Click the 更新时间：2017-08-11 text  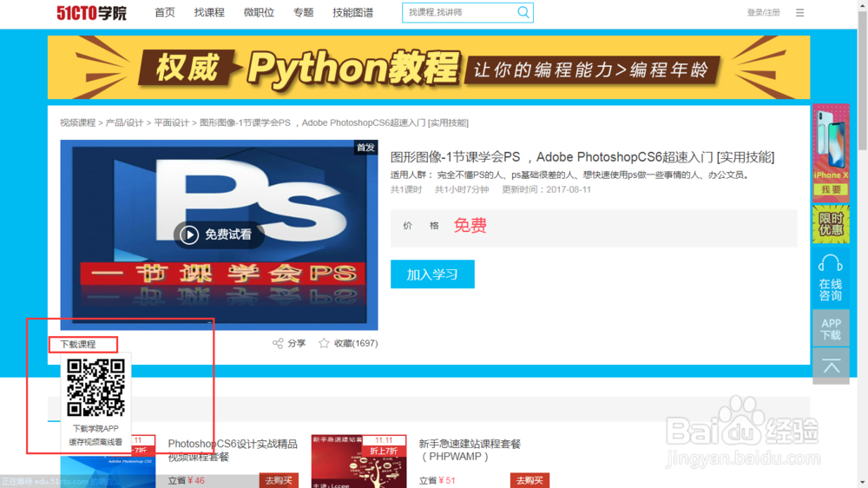tap(546, 189)
